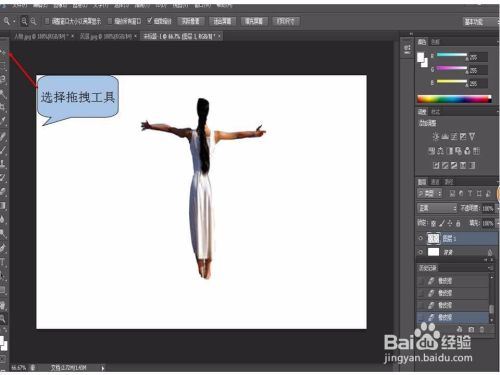The width and height of the screenshot is (500, 375).
Task: Switch to the Channels tab
Action: (x=435, y=182)
